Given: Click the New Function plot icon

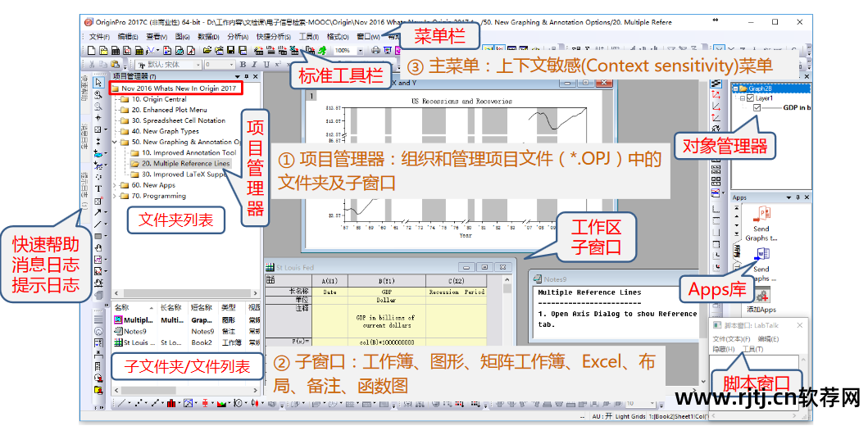Looking at the screenshot, I should coord(151,50).
